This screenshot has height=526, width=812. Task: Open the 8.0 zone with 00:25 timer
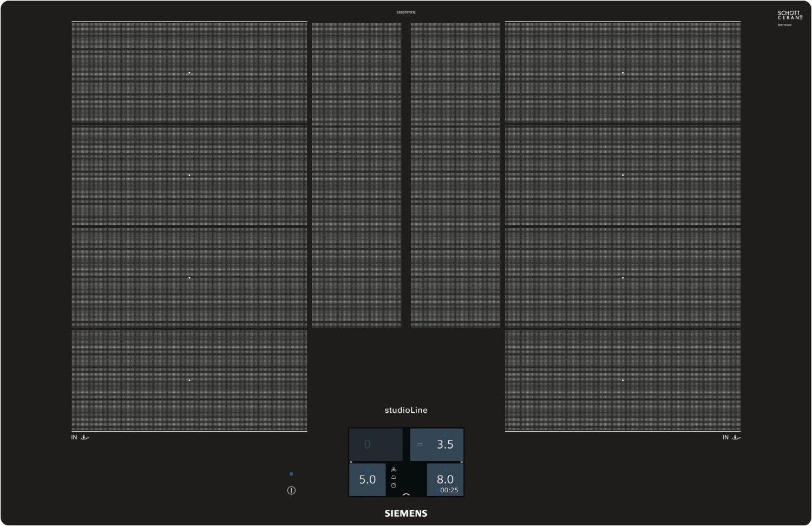point(445,479)
